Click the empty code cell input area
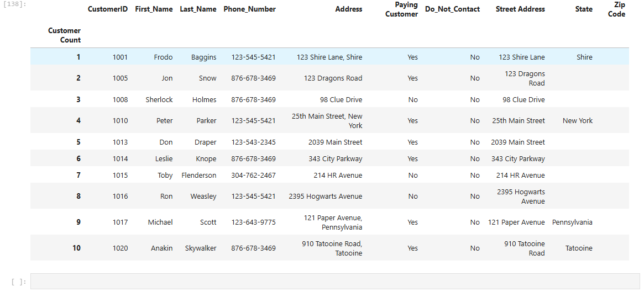This screenshot has height=292, width=644. (334, 282)
